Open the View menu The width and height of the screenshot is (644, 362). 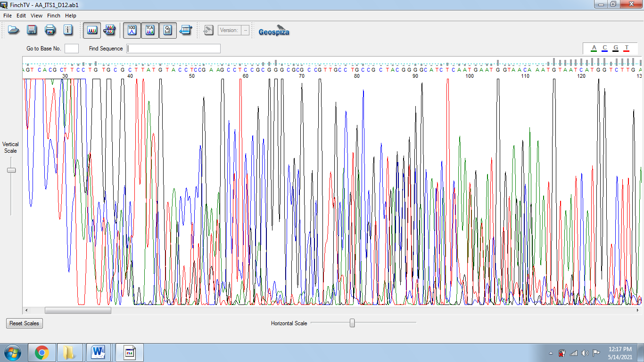click(x=36, y=16)
